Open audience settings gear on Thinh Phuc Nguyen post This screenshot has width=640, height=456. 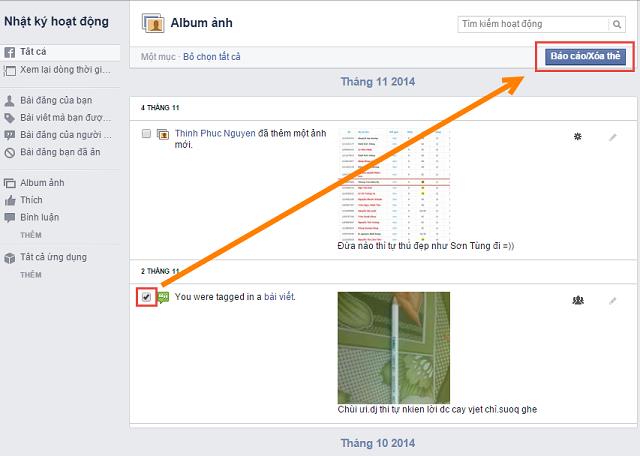tap(578, 137)
